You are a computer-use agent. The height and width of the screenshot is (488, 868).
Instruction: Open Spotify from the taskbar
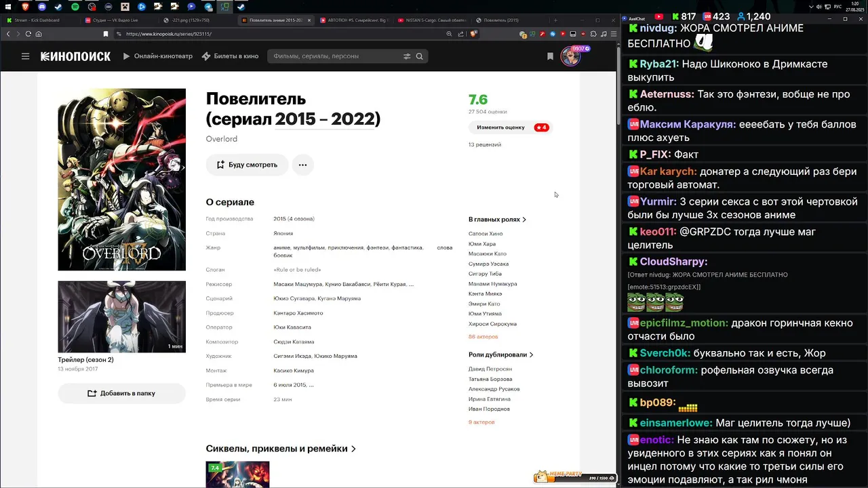pyautogui.click(x=75, y=7)
